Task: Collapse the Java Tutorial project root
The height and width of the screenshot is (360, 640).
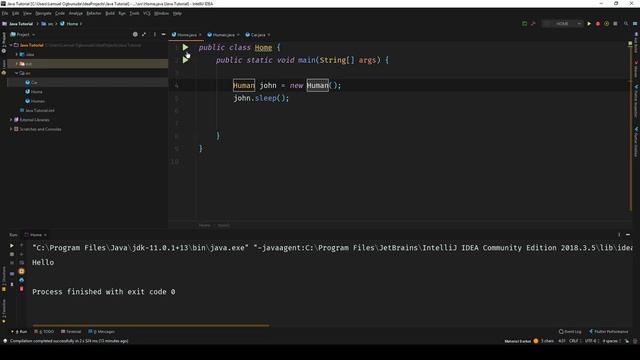Action: (11, 45)
